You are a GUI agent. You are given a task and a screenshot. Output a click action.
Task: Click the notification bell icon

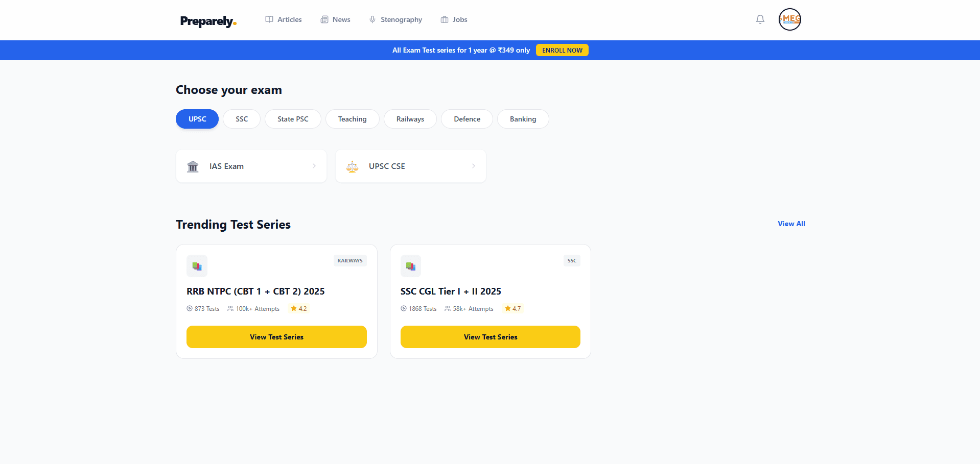(760, 19)
